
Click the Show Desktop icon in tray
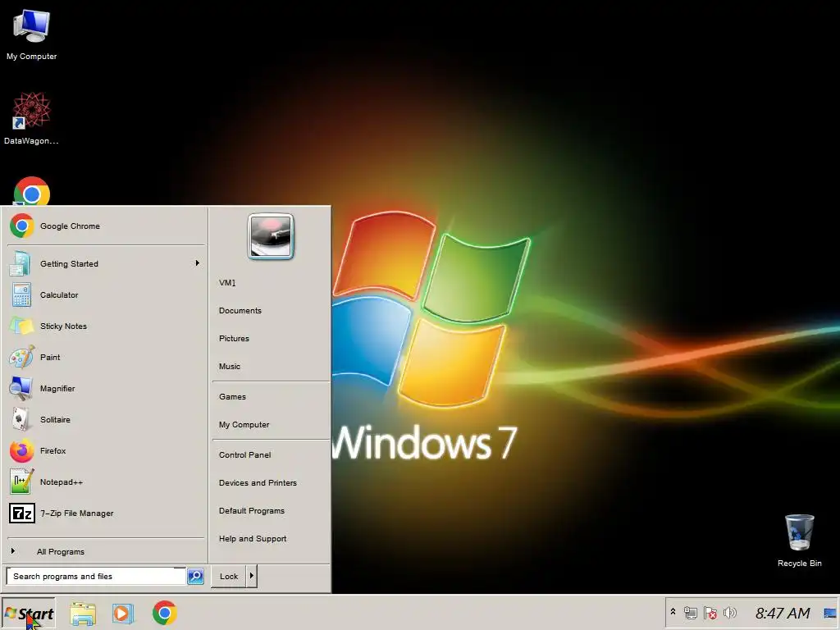tap(830, 613)
